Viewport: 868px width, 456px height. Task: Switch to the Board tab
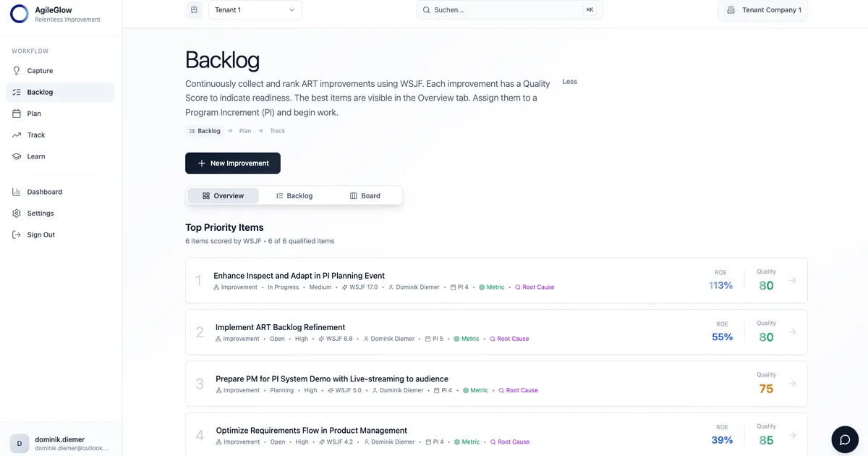point(365,195)
